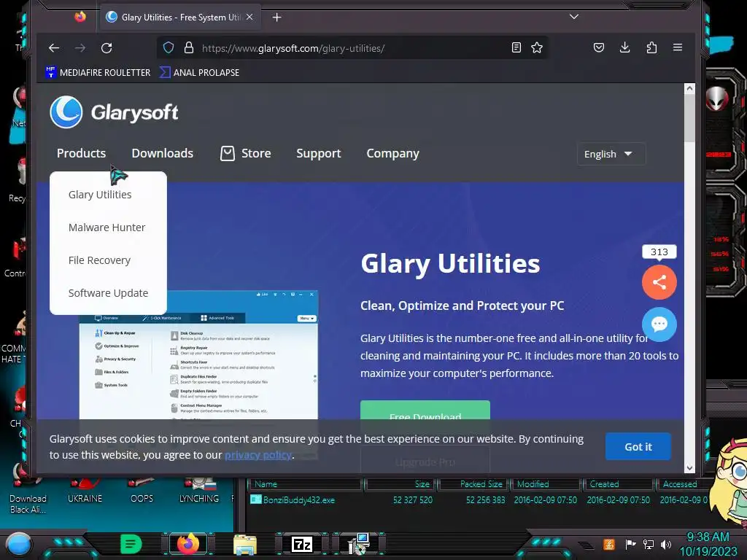Sort by Created column in 7-Zip

click(619, 484)
